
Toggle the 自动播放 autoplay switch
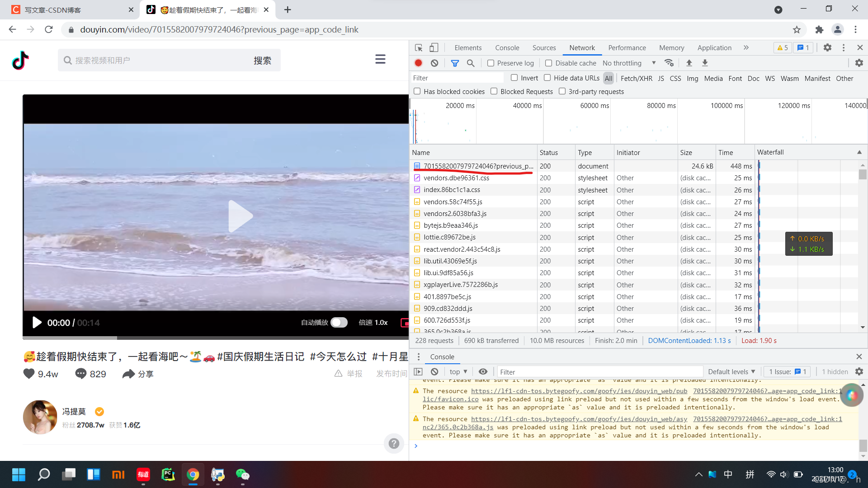pos(339,322)
